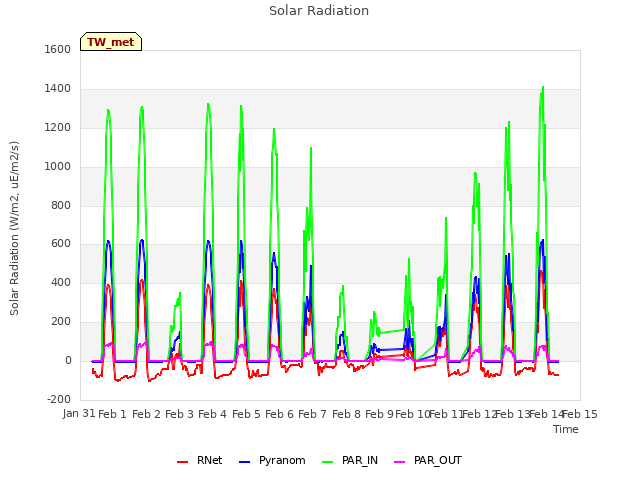Click the 1000 y-axis tick label
The image size is (640, 480).
58,167
